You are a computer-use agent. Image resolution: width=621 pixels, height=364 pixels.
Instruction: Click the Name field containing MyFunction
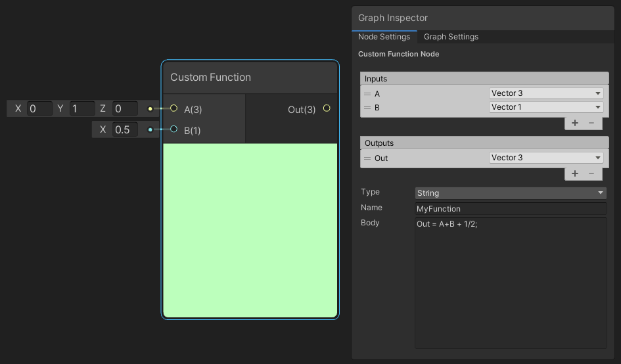pyautogui.click(x=510, y=209)
